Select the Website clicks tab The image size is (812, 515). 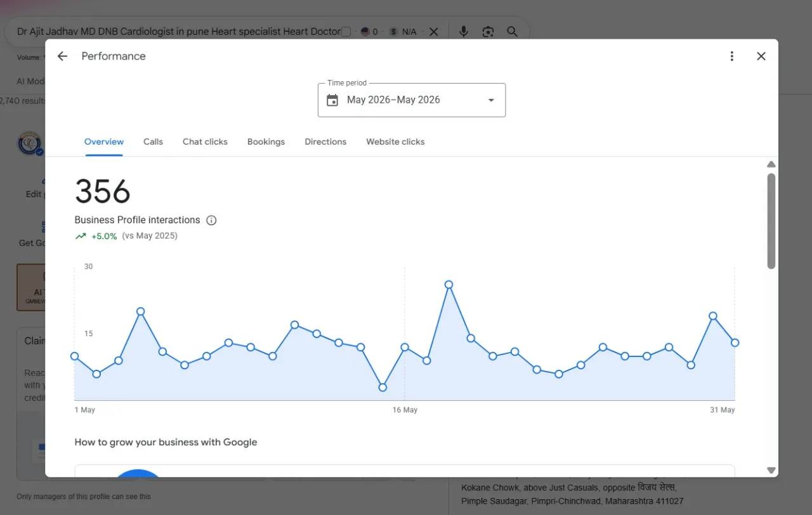[395, 142]
